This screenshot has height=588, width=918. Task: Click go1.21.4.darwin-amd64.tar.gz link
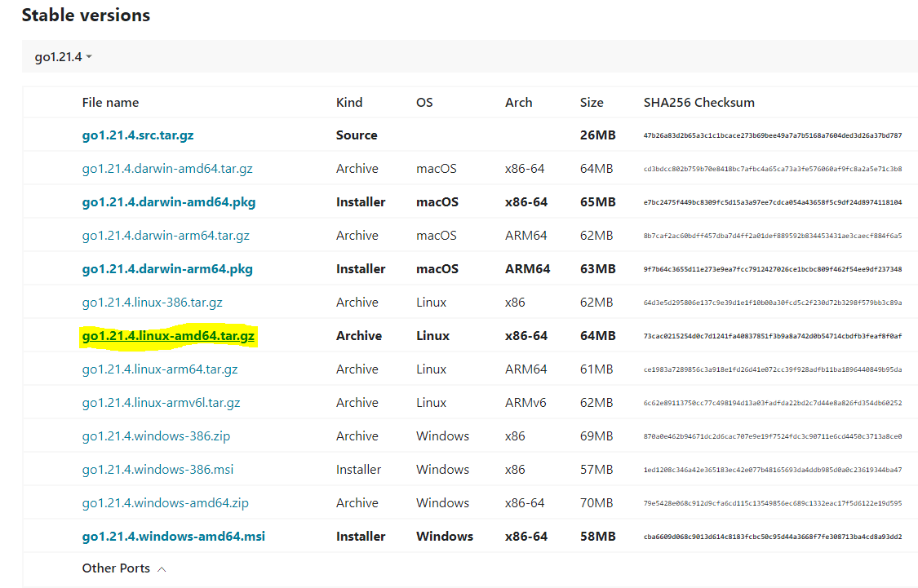coord(167,169)
